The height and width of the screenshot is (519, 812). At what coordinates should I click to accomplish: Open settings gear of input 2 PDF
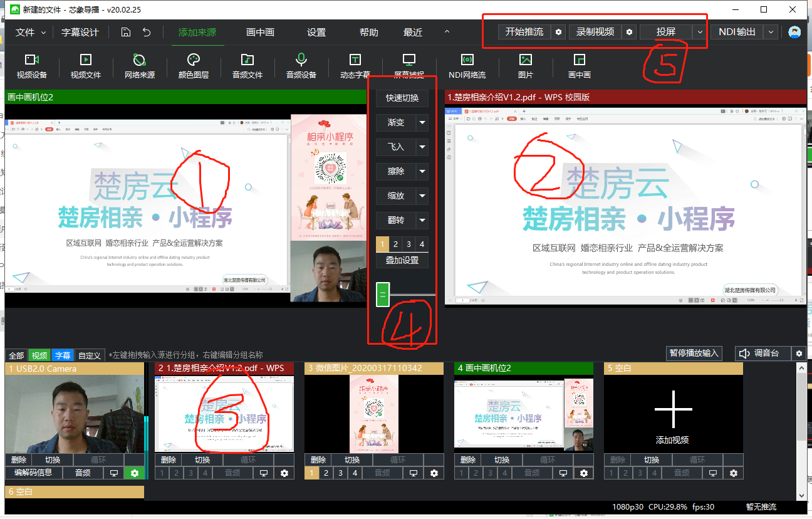click(284, 473)
